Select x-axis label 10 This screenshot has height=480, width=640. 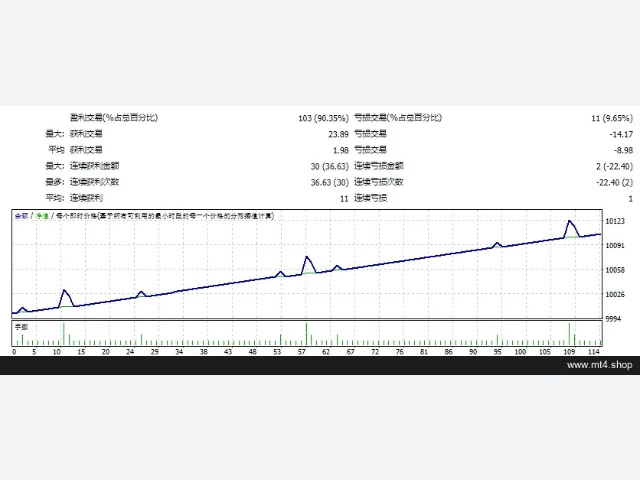(x=57, y=352)
